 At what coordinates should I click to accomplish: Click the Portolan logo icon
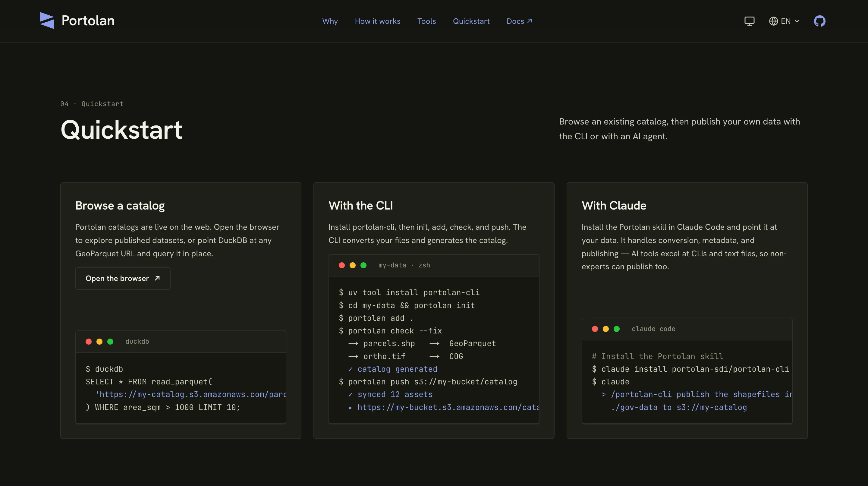coord(47,21)
